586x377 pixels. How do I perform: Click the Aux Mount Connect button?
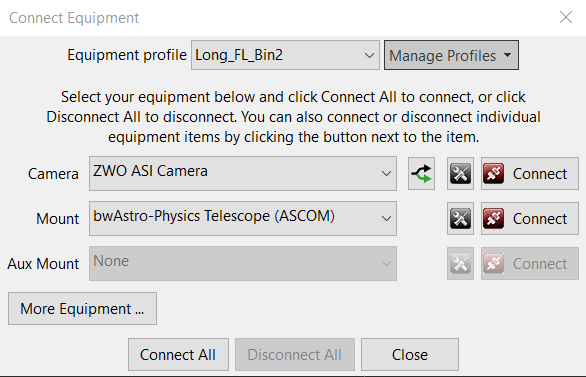click(530, 263)
